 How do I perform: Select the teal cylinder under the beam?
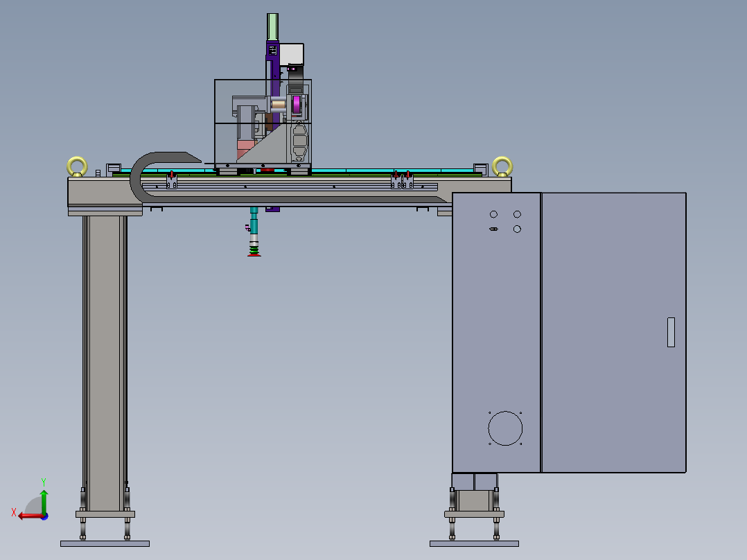[x=254, y=224]
